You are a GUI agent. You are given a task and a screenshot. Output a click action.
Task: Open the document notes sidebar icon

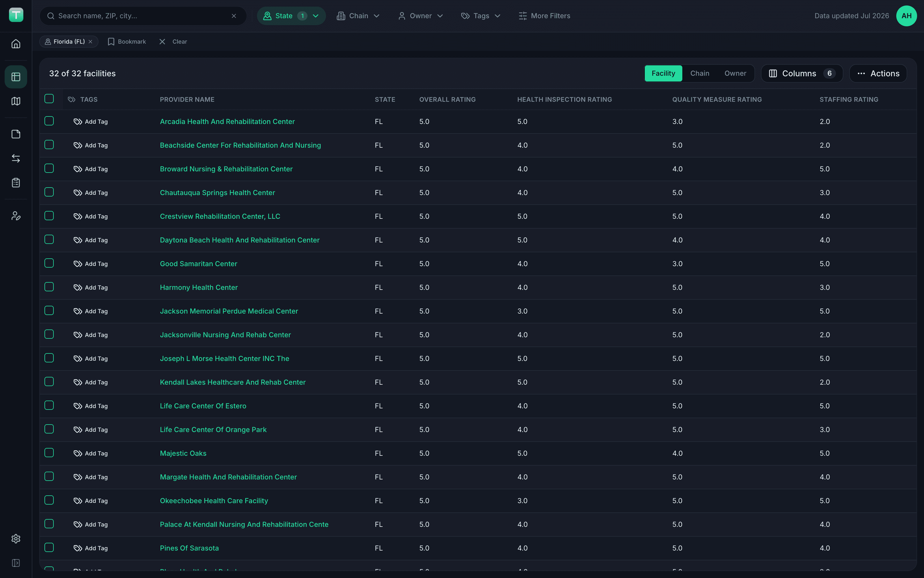16,134
